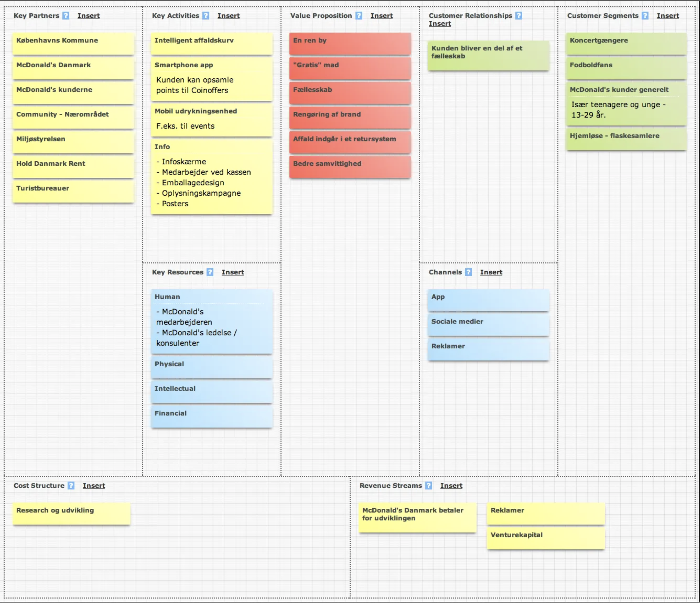The height and width of the screenshot is (603, 700).
Task: Select the "Gratis" mad note
Action: click(x=350, y=68)
